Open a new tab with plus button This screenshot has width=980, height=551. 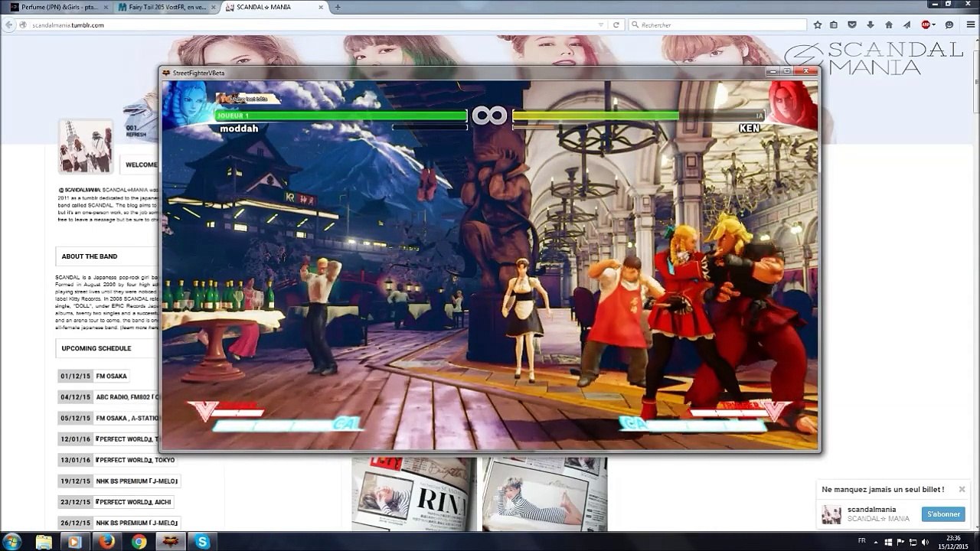pos(338,7)
